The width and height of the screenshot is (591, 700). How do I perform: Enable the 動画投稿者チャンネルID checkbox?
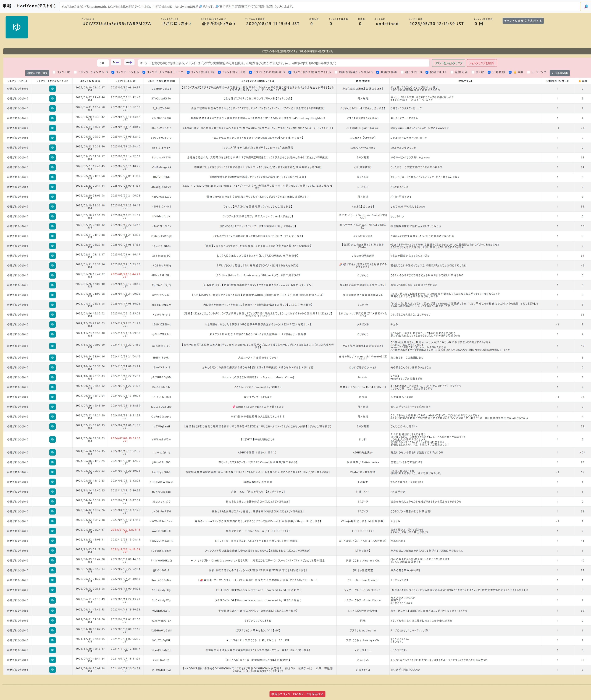coord(336,72)
